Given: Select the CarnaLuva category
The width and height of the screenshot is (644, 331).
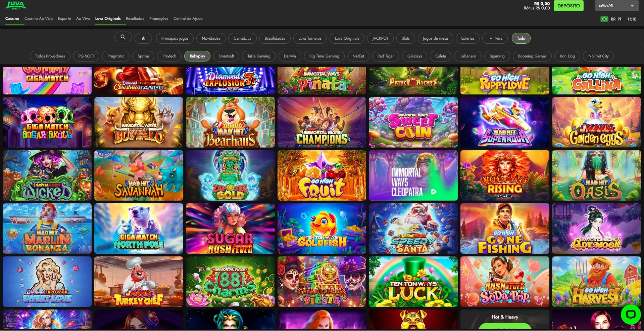Looking at the screenshot, I should [x=242, y=38].
